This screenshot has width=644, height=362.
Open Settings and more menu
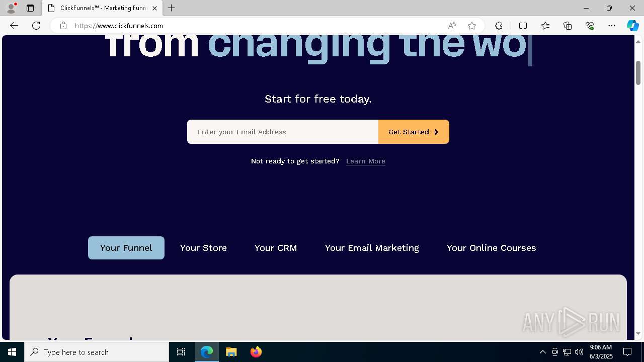(612, 26)
